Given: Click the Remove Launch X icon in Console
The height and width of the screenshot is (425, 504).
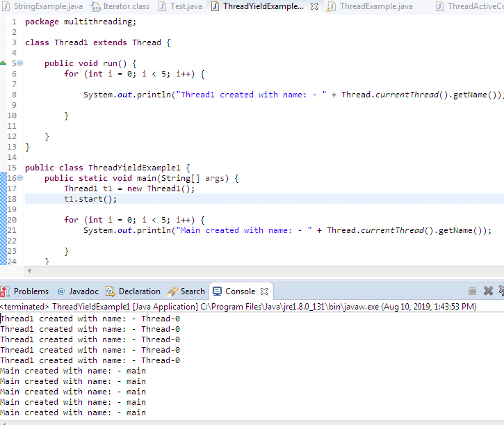Looking at the screenshot, I should coord(488,291).
